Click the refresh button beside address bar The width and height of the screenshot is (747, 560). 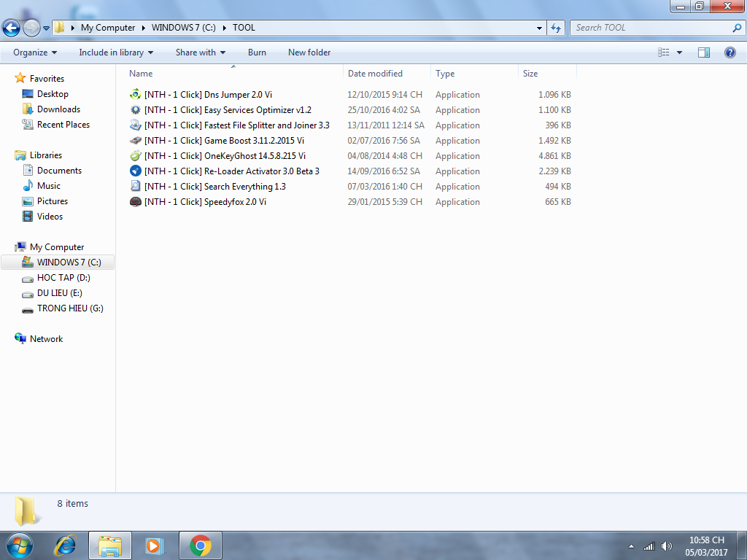click(x=555, y=28)
